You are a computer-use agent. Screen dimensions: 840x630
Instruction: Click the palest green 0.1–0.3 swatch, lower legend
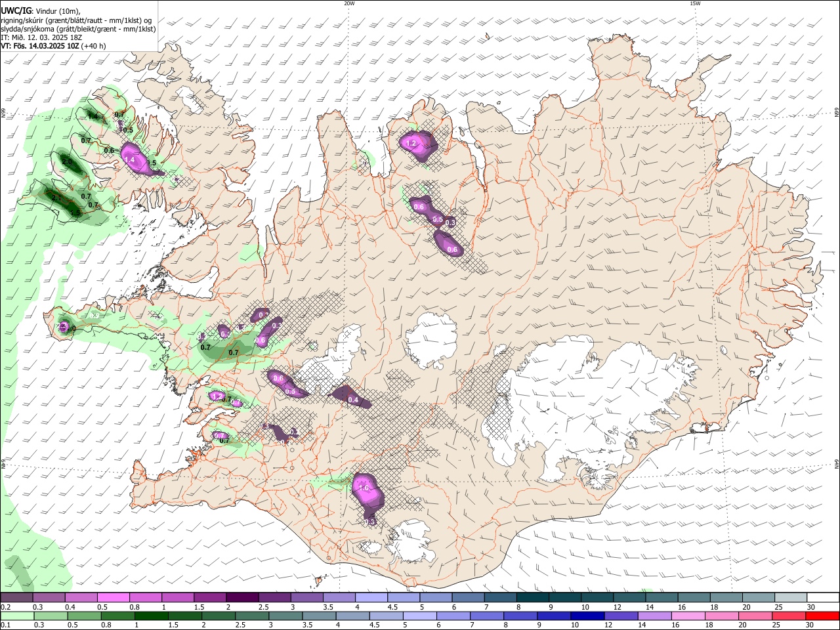tap(17, 616)
